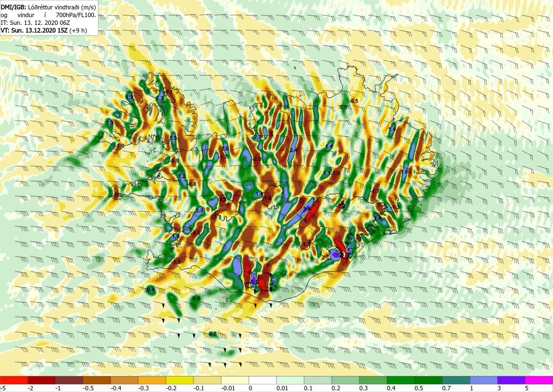Click the teal legend swatch from 0.7 to 1
This screenshot has width=553, height=392.
click(x=456, y=380)
